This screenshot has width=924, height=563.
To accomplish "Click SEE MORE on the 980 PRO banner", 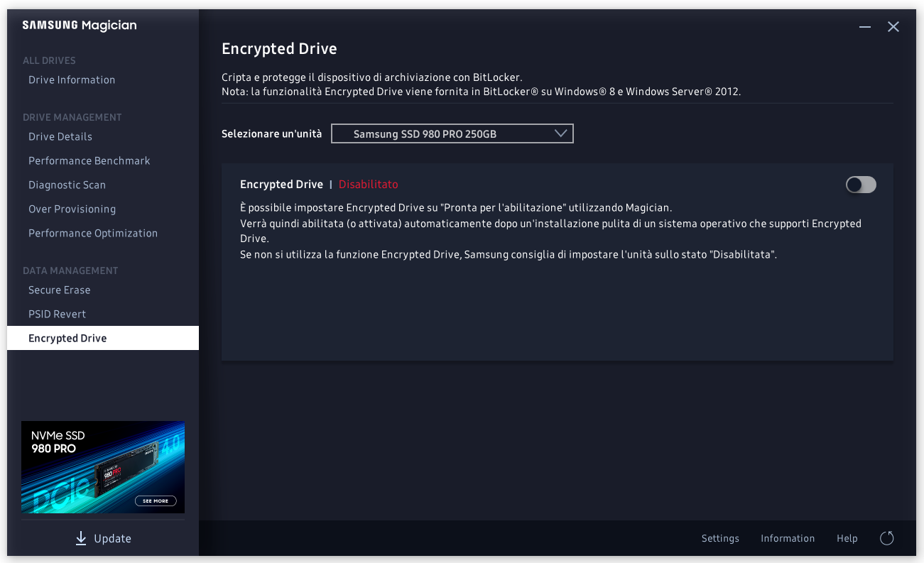I will tap(156, 501).
